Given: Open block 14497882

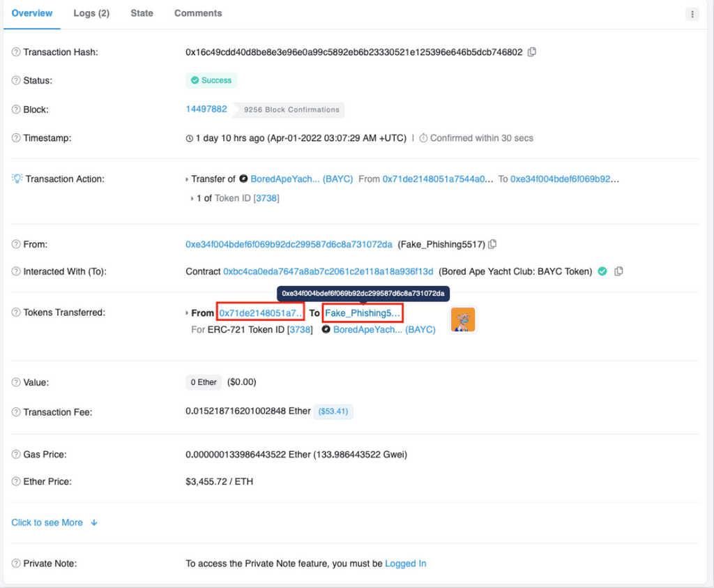Looking at the screenshot, I should (x=206, y=110).
